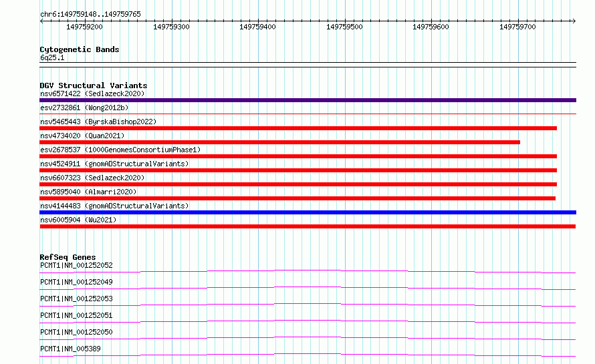Click ruler position 149759300
The width and height of the screenshot is (595, 364).
(x=171, y=27)
